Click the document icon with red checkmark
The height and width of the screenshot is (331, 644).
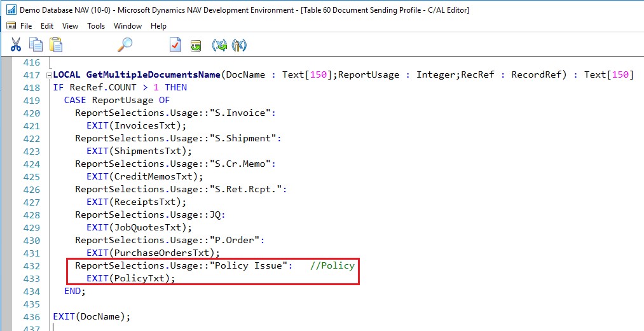click(175, 45)
